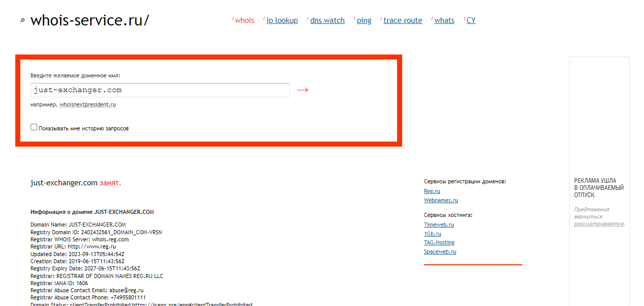Enable the query history checkbox
This screenshot has width=644, height=306.
click(34, 127)
